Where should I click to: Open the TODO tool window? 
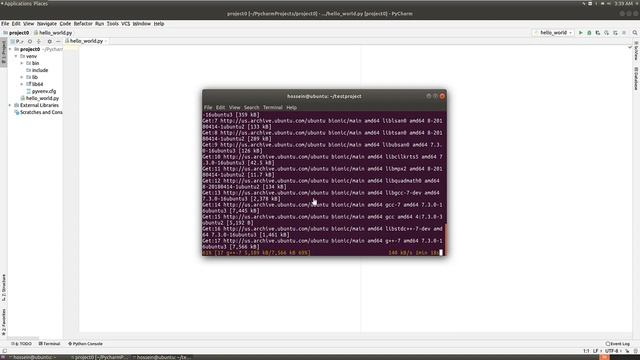coord(21,344)
